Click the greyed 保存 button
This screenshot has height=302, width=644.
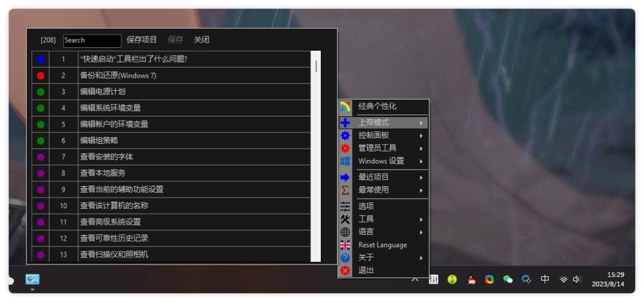click(175, 40)
